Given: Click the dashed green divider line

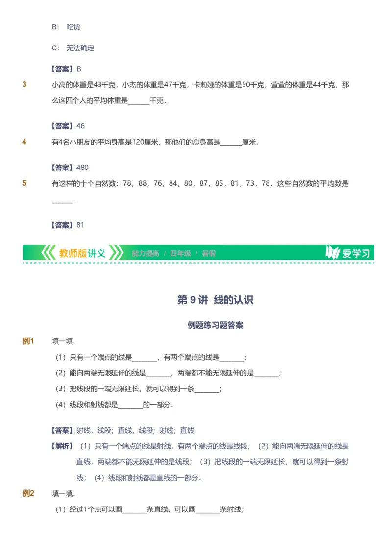Looking at the screenshot, I should pos(196,262).
